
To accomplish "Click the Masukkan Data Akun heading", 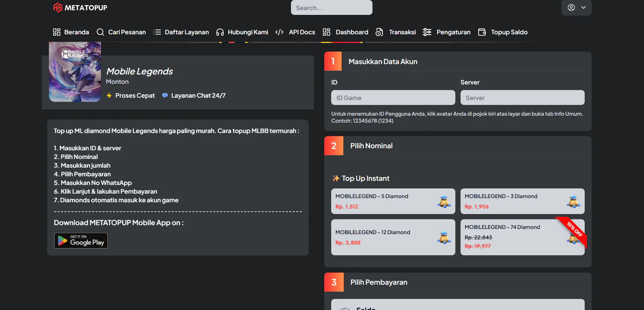I will (383, 62).
